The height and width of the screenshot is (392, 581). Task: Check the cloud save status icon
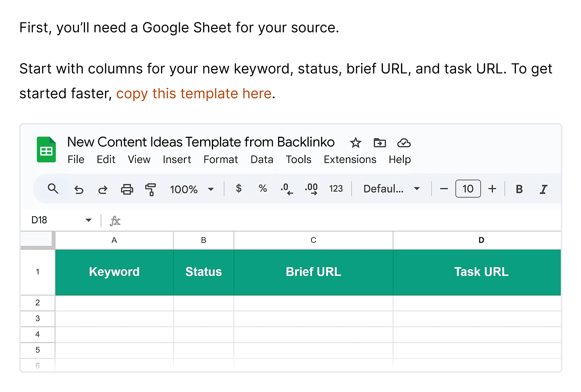pyautogui.click(x=404, y=143)
